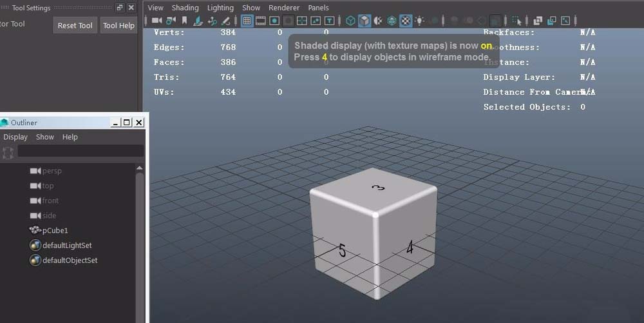Click the smooth shade all cube icon
Screen dimensions: 644x323
365,21
